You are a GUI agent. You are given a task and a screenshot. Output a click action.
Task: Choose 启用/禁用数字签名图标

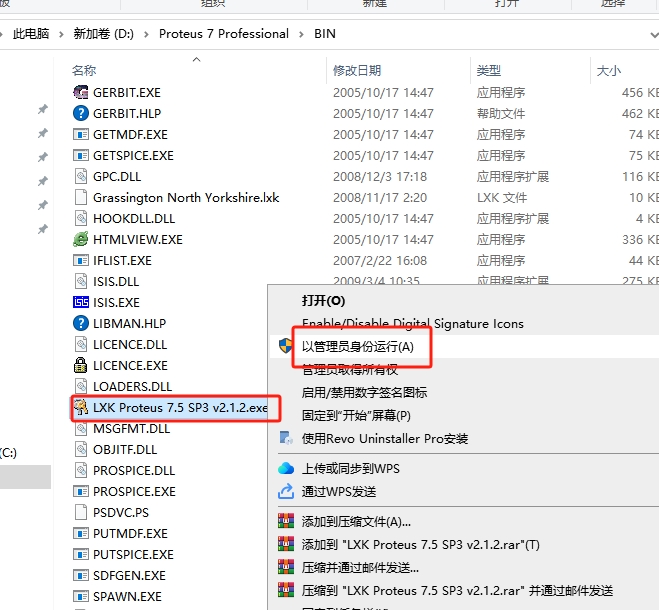coord(364,393)
